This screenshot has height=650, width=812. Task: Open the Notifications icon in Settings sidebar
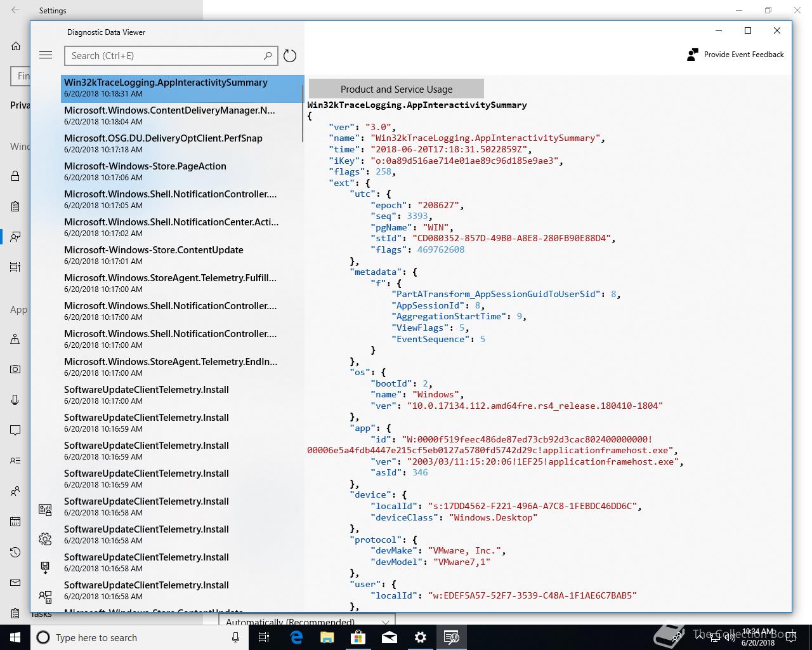point(15,430)
